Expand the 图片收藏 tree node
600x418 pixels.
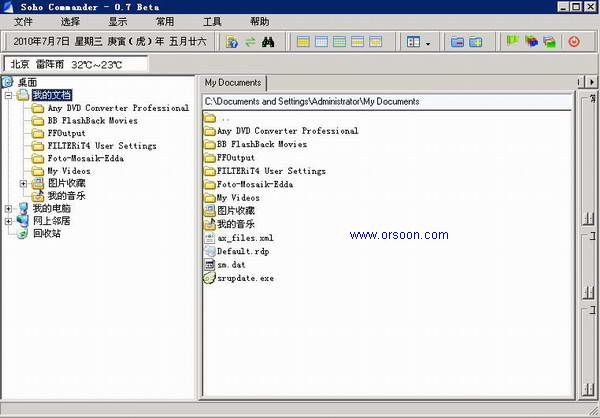pos(23,183)
